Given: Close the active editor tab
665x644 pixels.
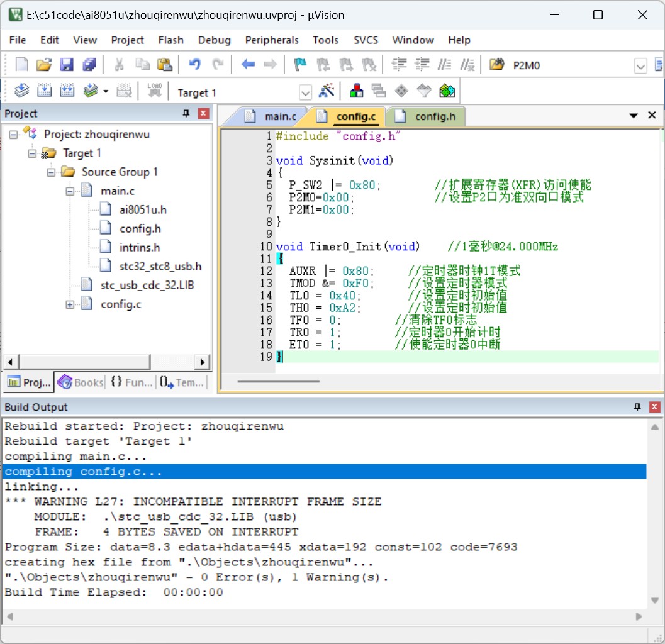Looking at the screenshot, I should pyautogui.click(x=652, y=115).
